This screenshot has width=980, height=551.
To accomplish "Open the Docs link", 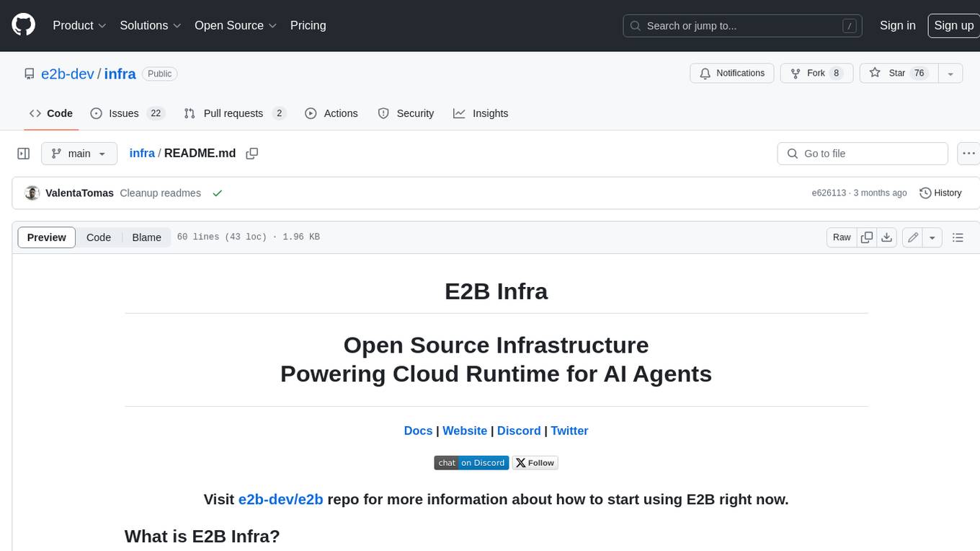I will 418,431.
